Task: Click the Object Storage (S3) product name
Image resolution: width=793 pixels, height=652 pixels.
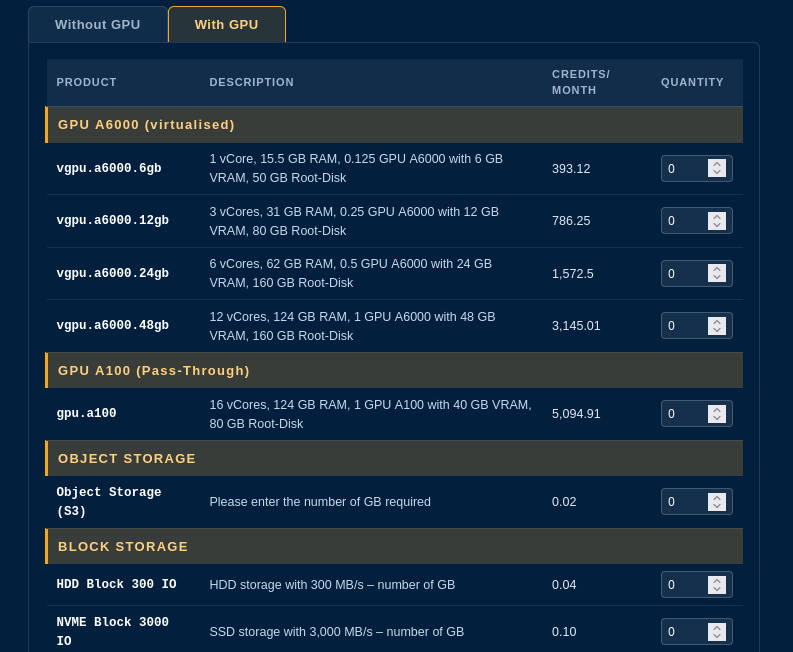Action: click(109, 501)
